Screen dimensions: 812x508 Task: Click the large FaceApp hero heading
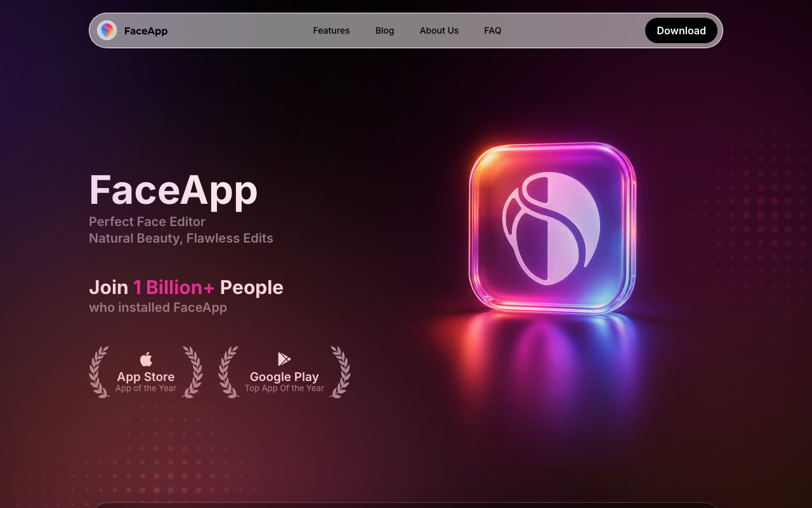(173, 190)
